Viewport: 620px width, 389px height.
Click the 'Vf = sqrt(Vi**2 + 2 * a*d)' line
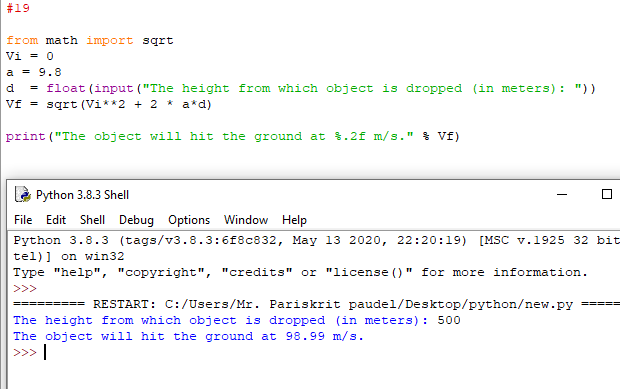click(x=109, y=104)
